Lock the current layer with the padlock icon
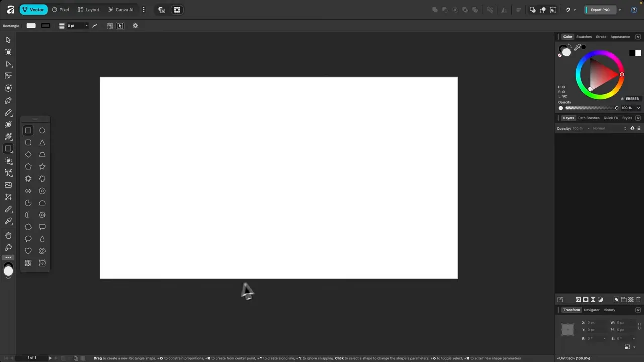Screen dimensions: 644x362 [x=639, y=128]
